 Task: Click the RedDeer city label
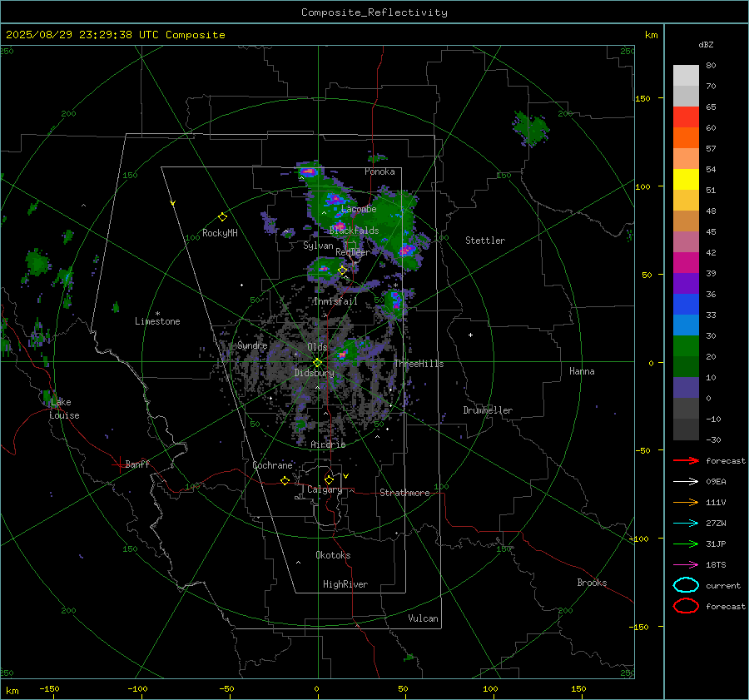[x=353, y=252]
